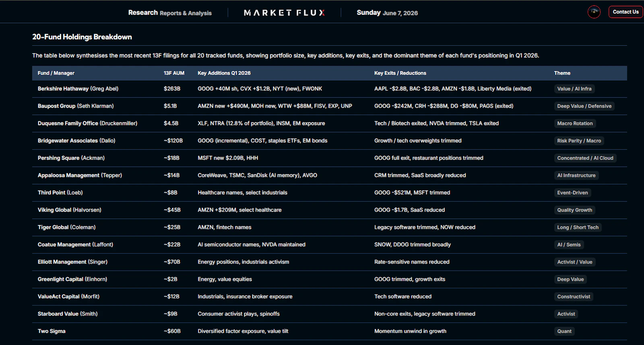Click 'Consumer activist plays, spinoffs' cell
Image resolution: width=644 pixels, height=345 pixels.
pyautogui.click(x=239, y=314)
